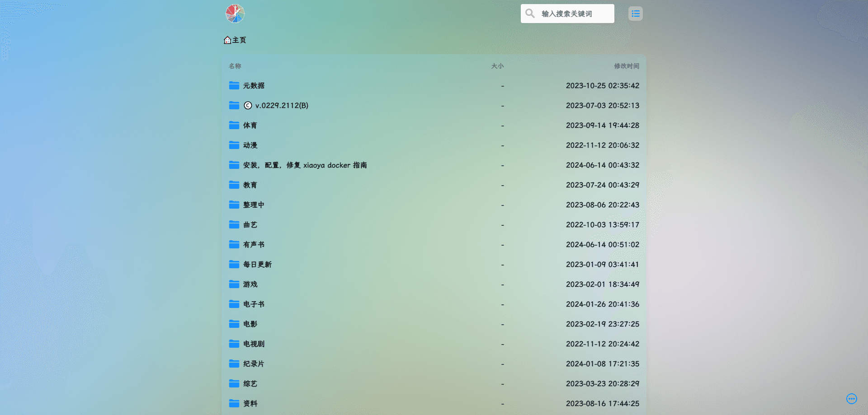
Task: Click the folder icon beside 资料
Action: 234,403
